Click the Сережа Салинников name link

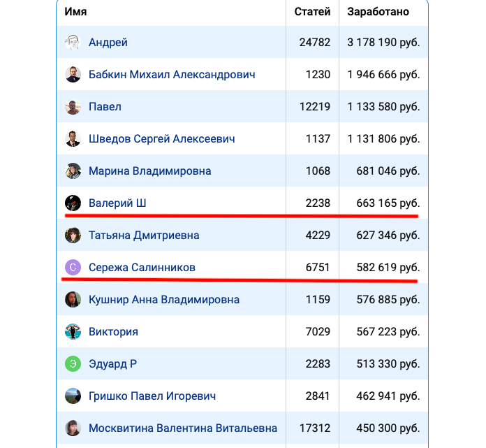pos(142,268)
